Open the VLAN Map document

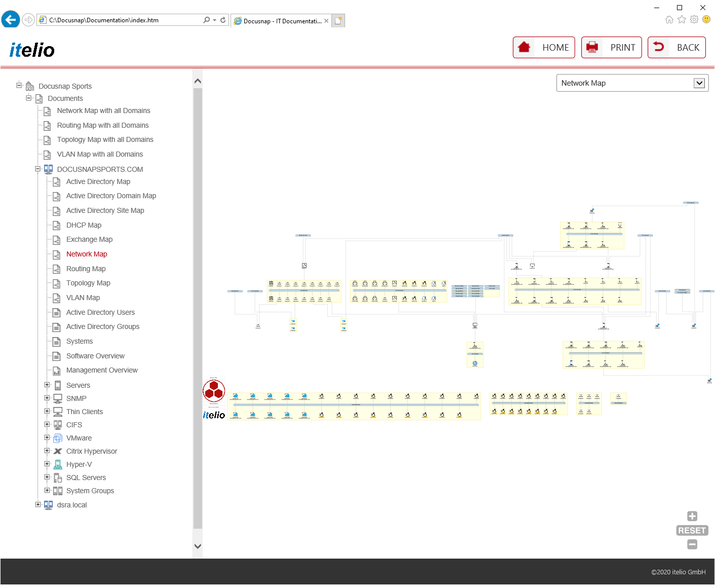tap(83, 298)
